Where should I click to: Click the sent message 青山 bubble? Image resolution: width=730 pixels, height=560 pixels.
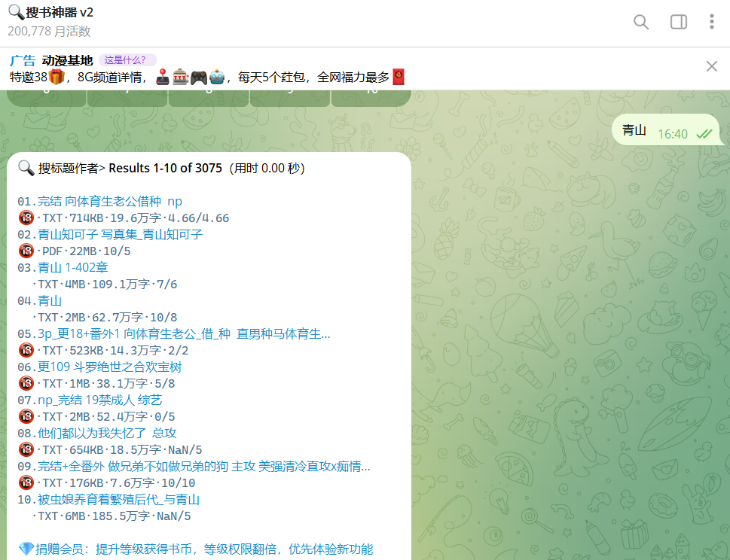click(x=666, y=130)
